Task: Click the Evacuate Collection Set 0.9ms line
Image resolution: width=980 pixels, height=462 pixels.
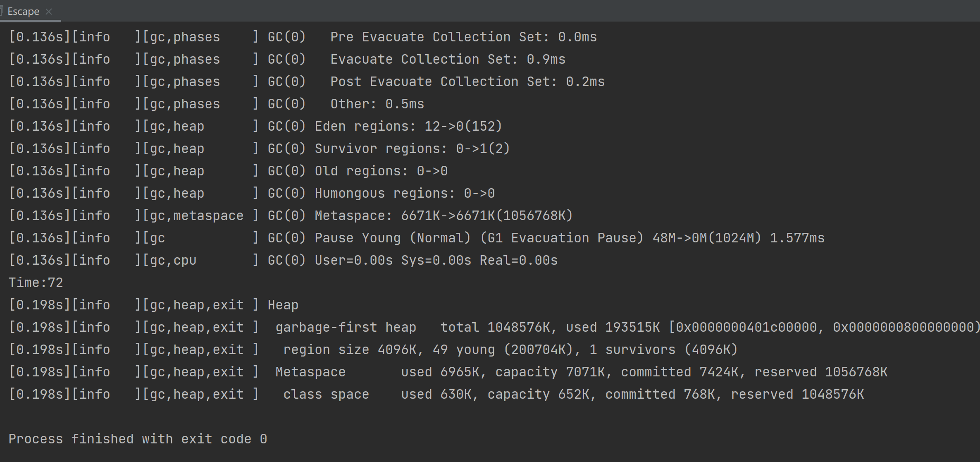Action: click(x=447, y=59)
